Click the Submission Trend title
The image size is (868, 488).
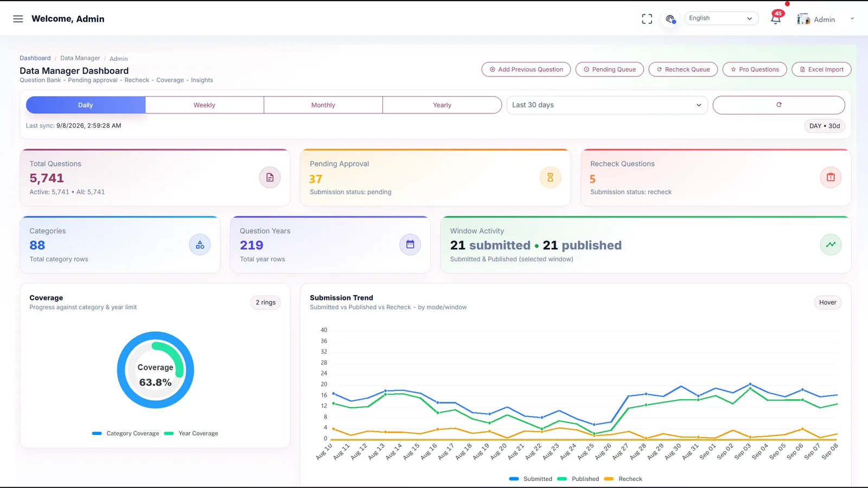[x=341, y=298]
